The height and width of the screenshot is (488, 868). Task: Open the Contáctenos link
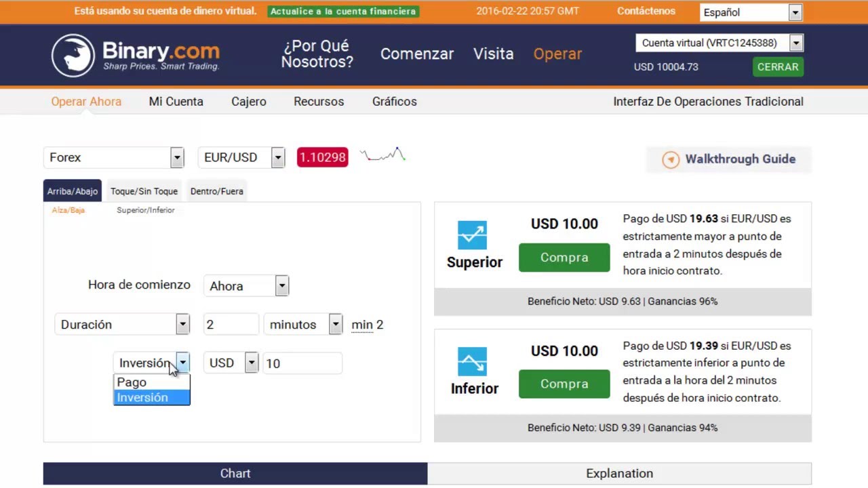[x=646, y=11]
